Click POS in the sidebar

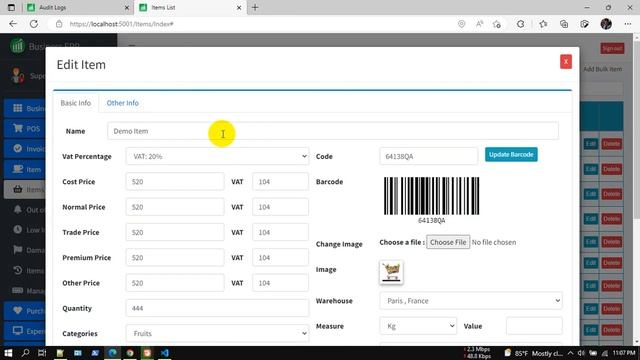pos(24,129)
